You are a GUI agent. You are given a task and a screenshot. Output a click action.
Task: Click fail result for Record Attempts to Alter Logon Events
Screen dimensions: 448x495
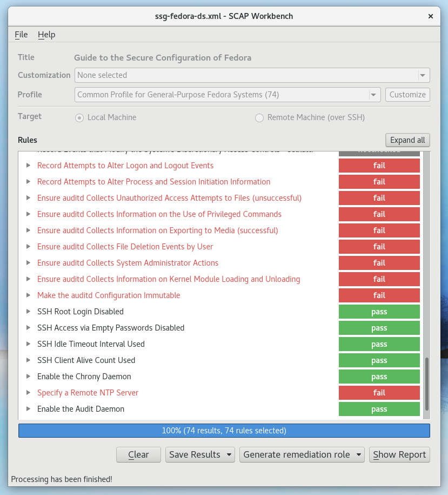[379, 166]
